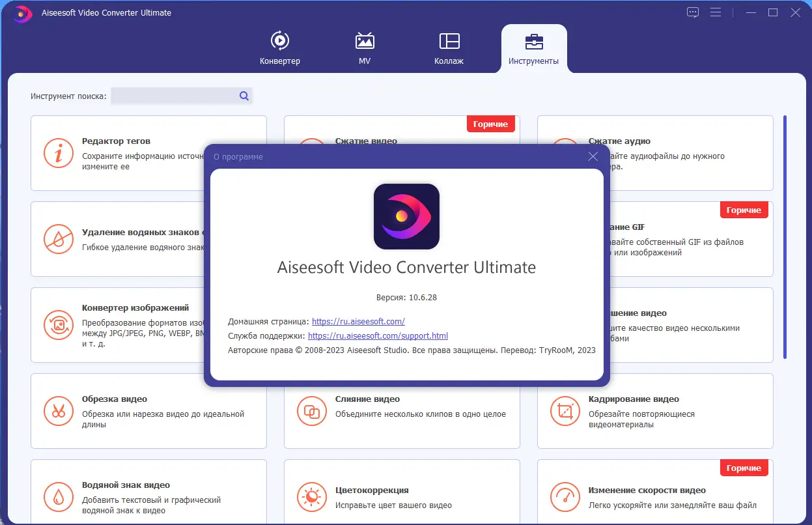Click the Горячие badge on the GIF card
This screenshot has height=525, width=812.
744,210
